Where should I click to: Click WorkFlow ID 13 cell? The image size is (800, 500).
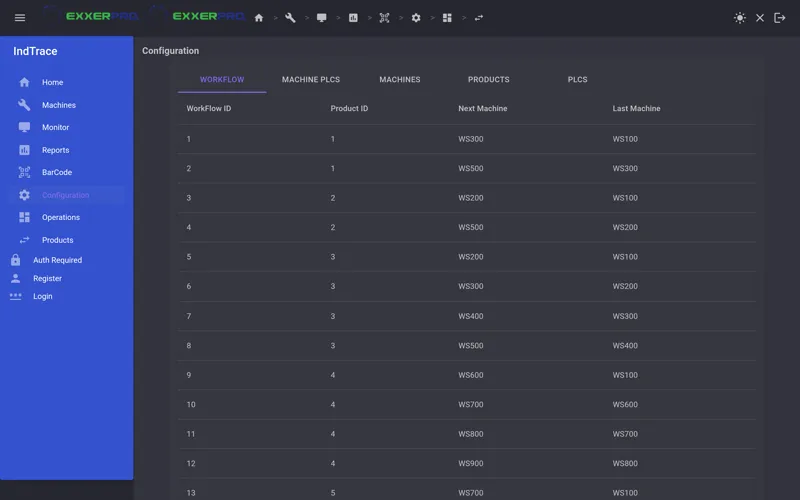coord(191,493)
